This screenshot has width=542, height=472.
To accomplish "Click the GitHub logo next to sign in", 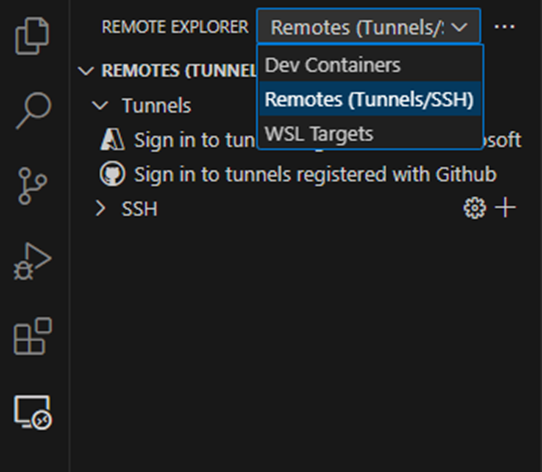I will [x=112, y=174].
